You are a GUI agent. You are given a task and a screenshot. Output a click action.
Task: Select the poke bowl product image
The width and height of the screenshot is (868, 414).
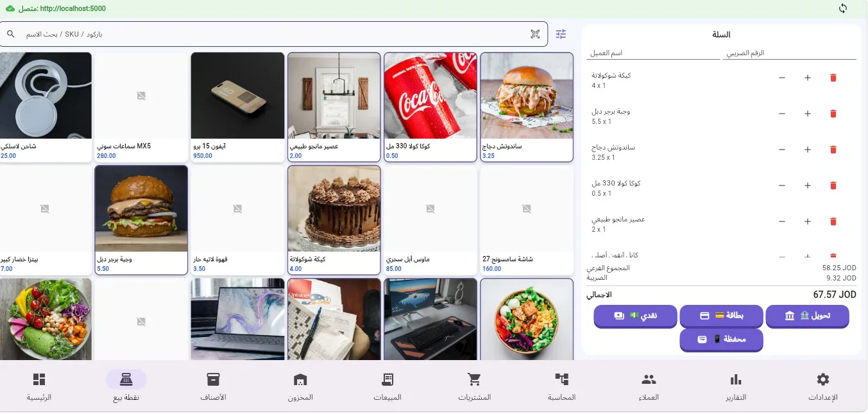(527, 320)
